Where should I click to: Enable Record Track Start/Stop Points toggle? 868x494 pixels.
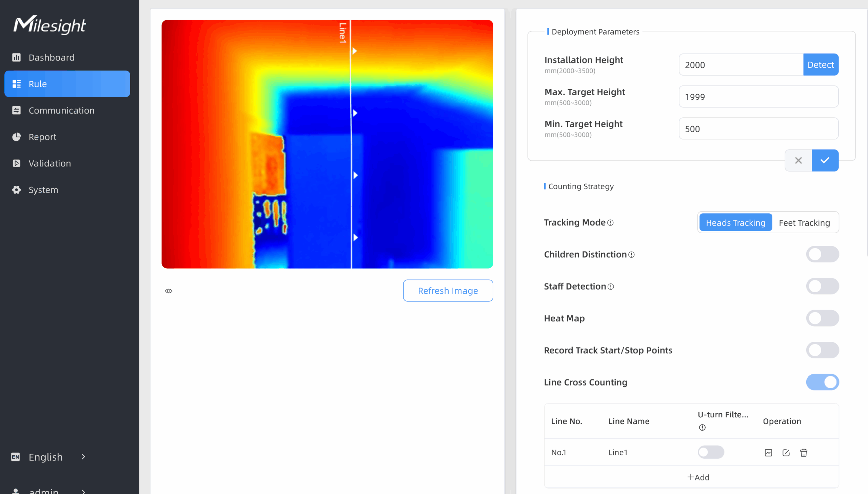[822, 350]
